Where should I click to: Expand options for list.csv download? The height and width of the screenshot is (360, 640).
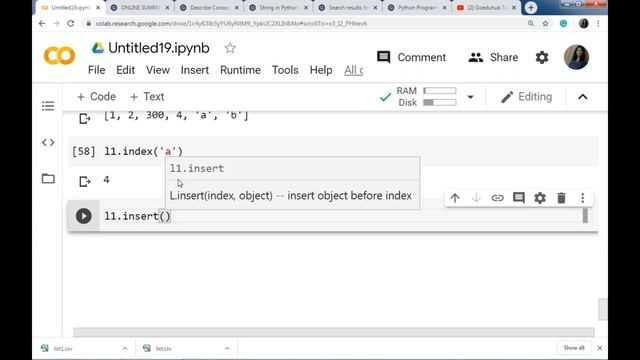(x=227, y=349)
